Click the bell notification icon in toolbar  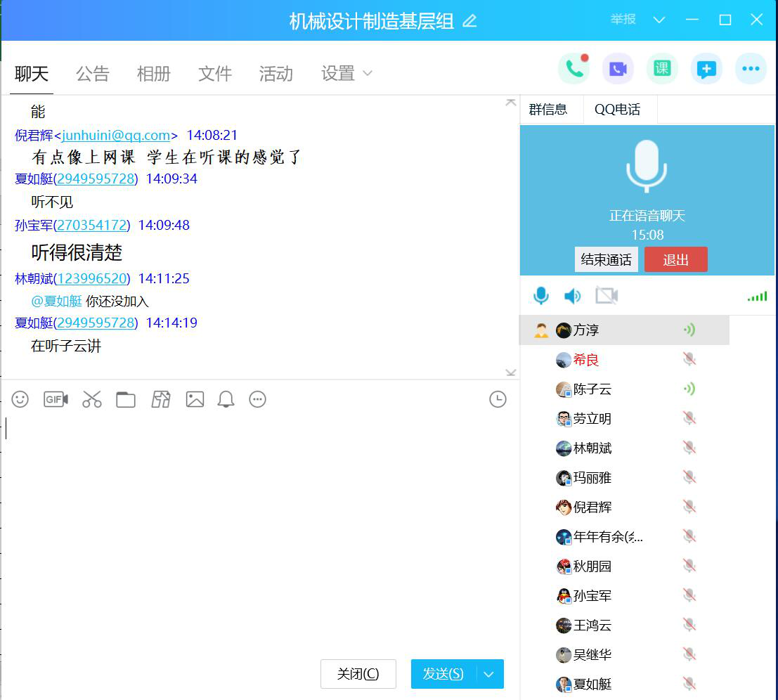(x=226, y=400)
